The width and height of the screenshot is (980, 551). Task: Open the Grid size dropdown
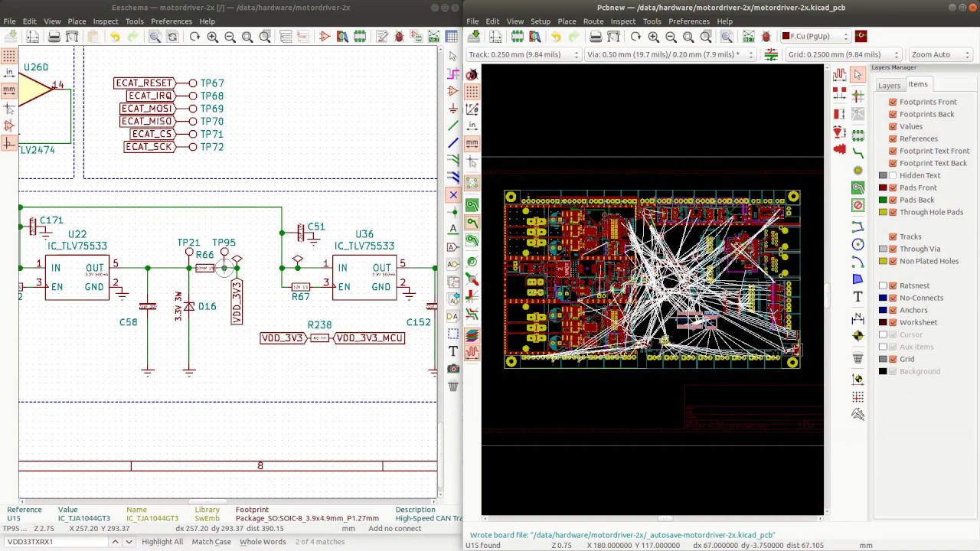[x=844, y=54]
